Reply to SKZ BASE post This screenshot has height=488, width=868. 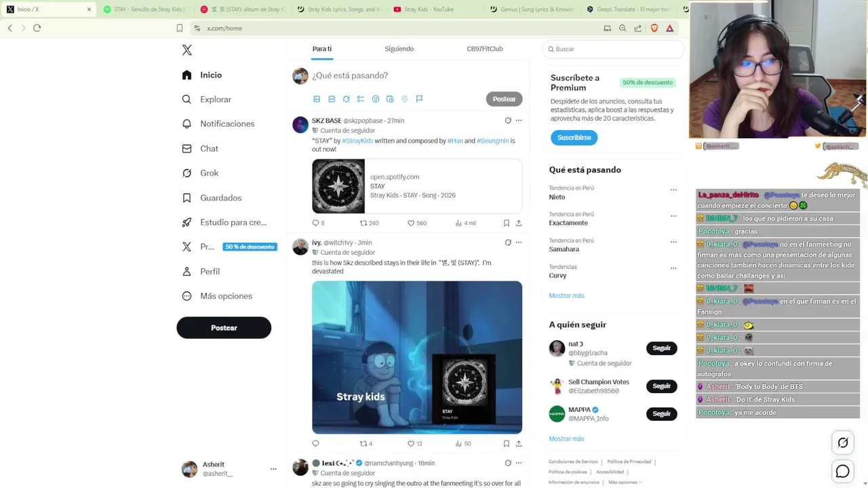point(318,223)
